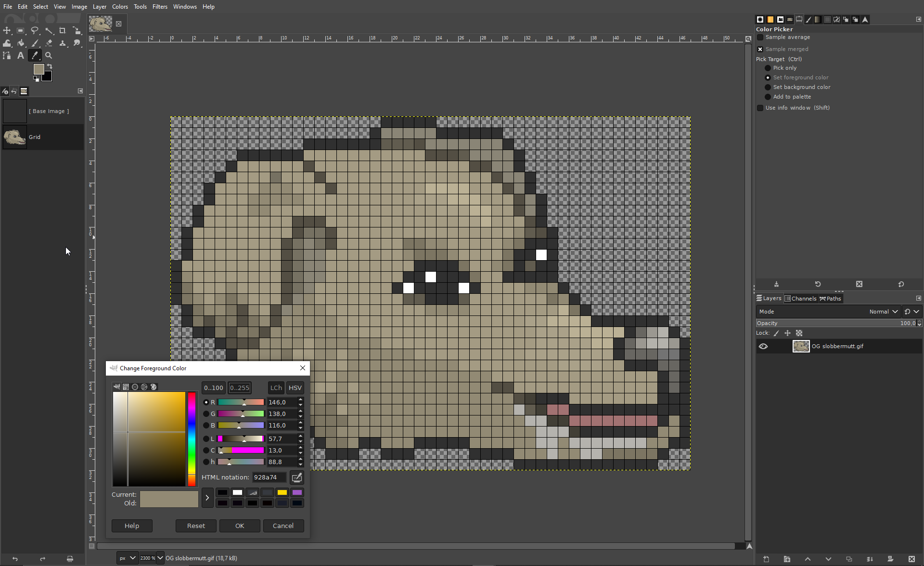This screenshot has width=924, height=566.
Task: Enable Sample average checkbox
Action: [x=760, y=37]
